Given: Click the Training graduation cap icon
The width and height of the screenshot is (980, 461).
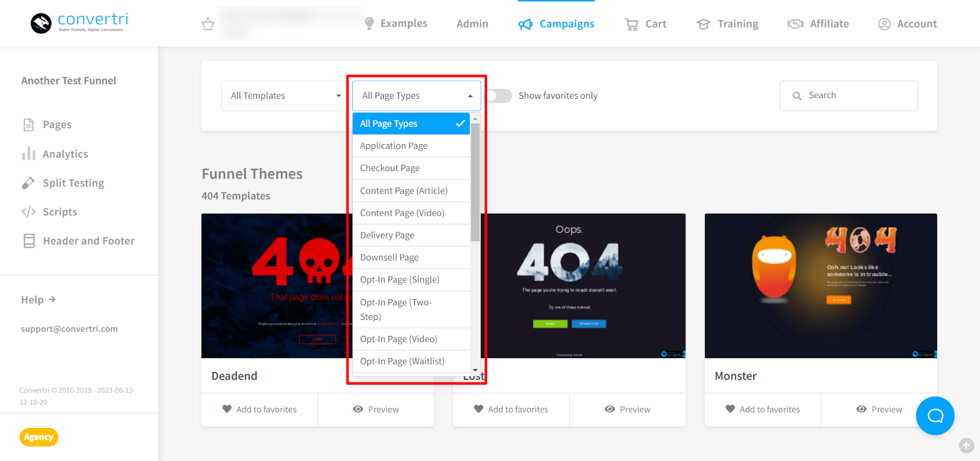Looking at the screenshot, I should coord(703,24).
